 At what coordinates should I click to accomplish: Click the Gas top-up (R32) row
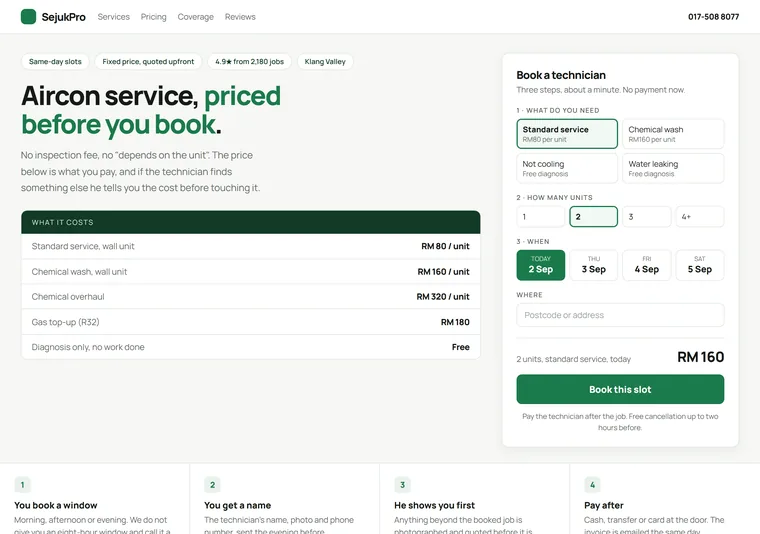click(251, 322)
